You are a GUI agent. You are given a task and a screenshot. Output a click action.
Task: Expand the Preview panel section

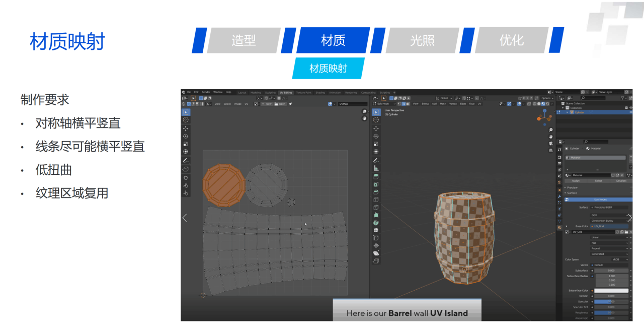[572, 187]
